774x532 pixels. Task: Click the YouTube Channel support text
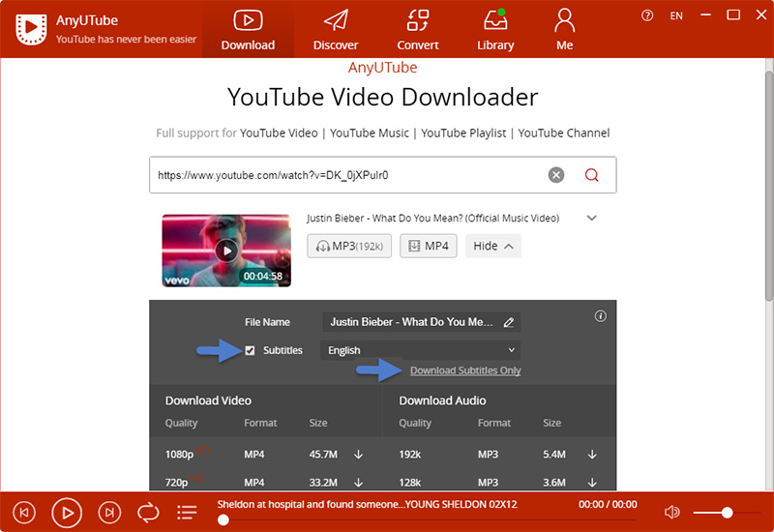coord(564,133)
